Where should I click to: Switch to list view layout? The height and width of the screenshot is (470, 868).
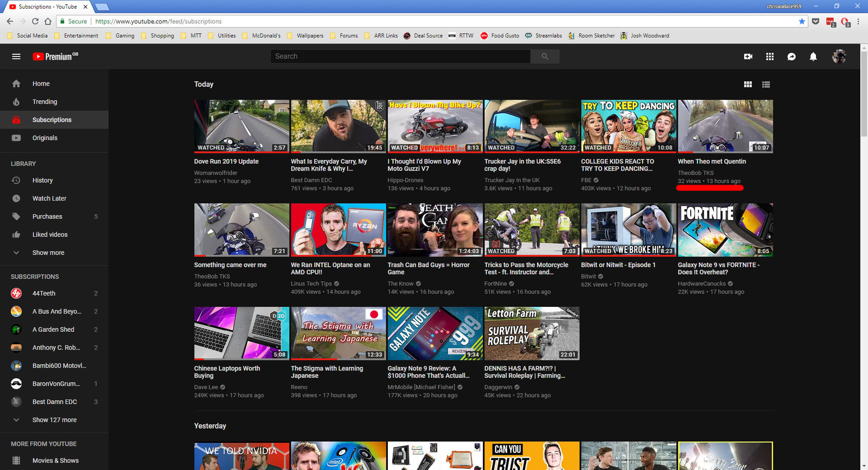[766, 85]
